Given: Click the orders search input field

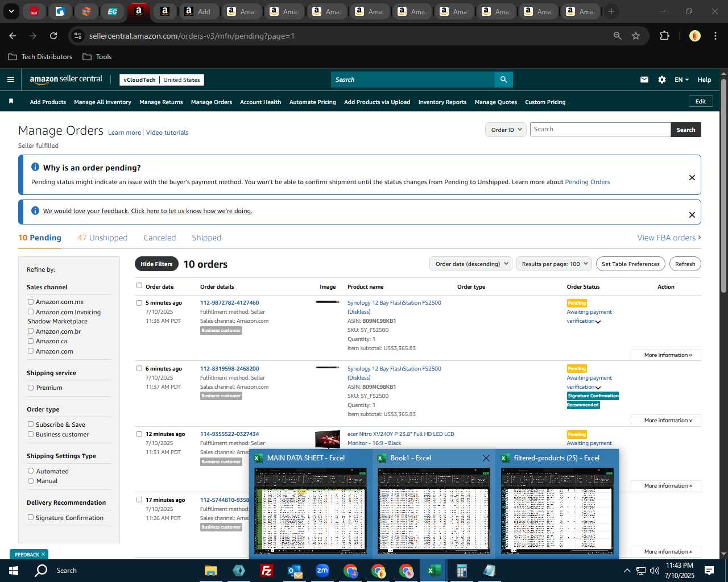Looking at the screenshot, I should pyautogui.click(x=600, y=130).
